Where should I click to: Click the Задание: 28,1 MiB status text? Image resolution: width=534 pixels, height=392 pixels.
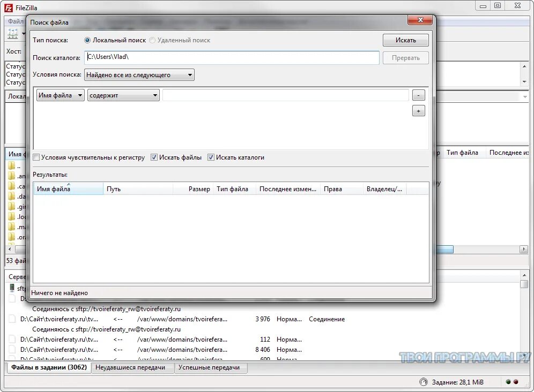coord(457,382)
